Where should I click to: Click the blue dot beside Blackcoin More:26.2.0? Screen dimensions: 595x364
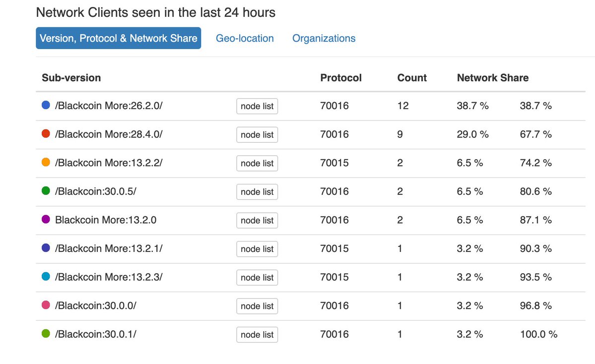(x=46, y=105)
